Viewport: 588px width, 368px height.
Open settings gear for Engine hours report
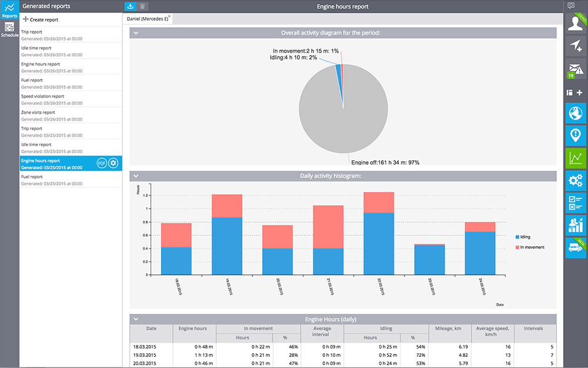[113, 163]
